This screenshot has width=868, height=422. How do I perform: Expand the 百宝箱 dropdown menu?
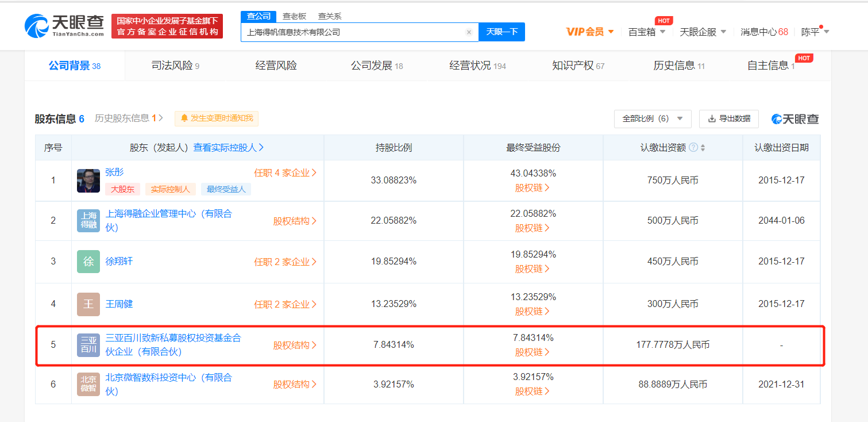[647, 32]
